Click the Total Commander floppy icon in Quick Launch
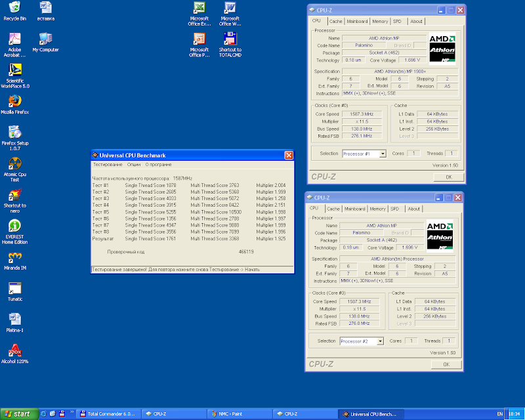The height and width of the screenshot is (420, 525). [62, 413]
